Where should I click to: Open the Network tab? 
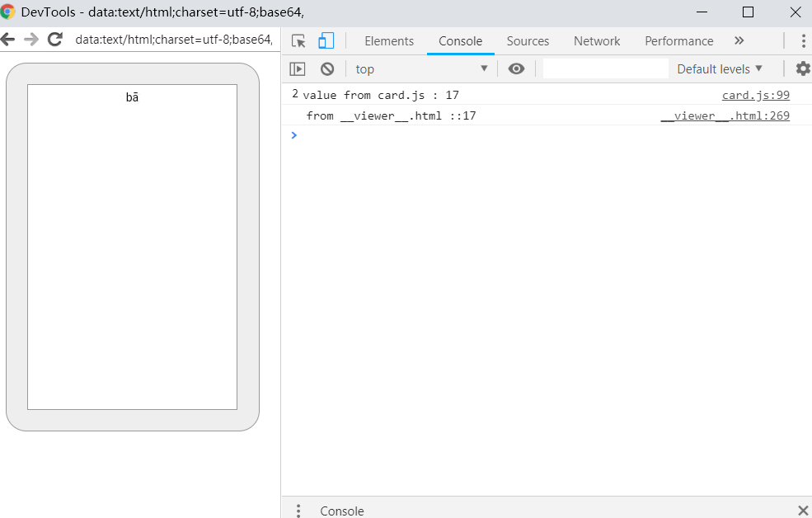click(x=597, y=41)
